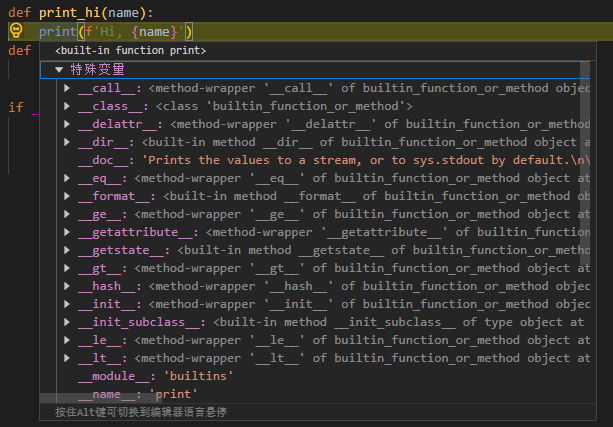The width and height of the screenshot is (613, 427).
Task: Click the <built-in function print> header
Action: coord(130,50)
